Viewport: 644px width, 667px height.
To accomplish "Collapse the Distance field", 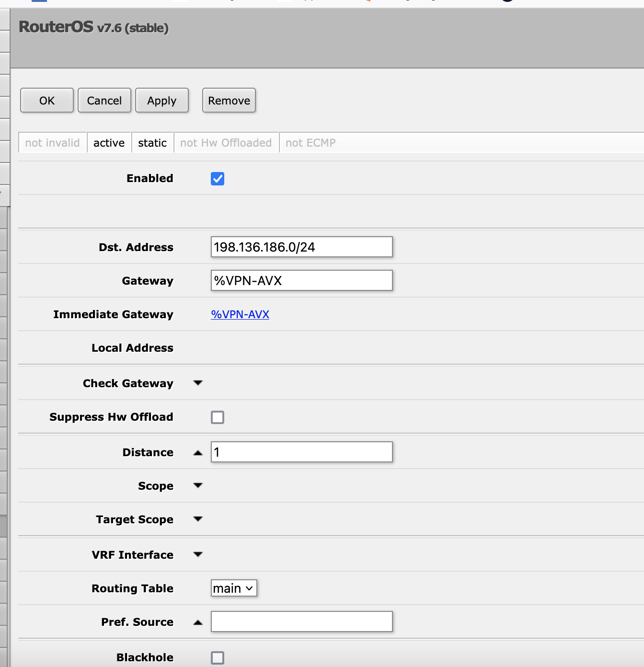I will point(198,452).
